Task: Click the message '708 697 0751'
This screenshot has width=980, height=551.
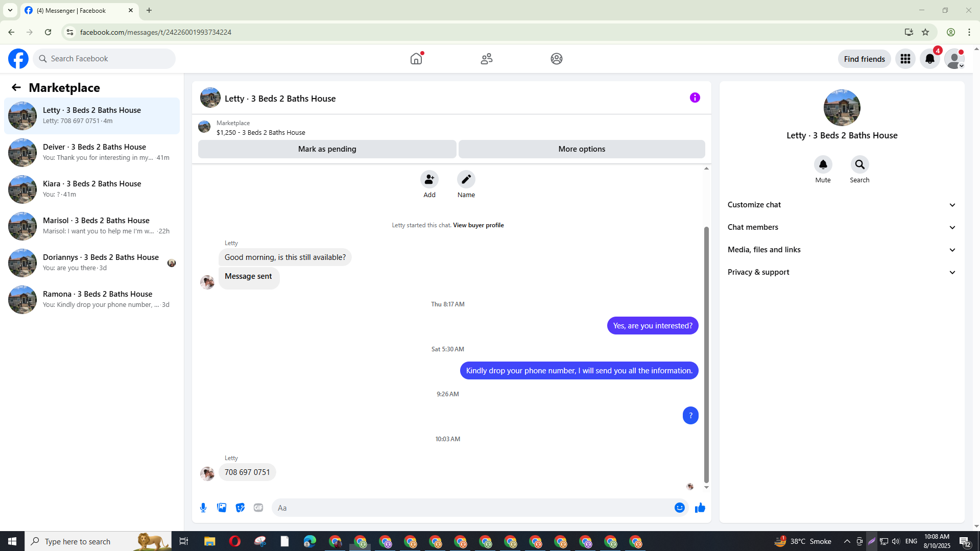Action: point(247,472)
